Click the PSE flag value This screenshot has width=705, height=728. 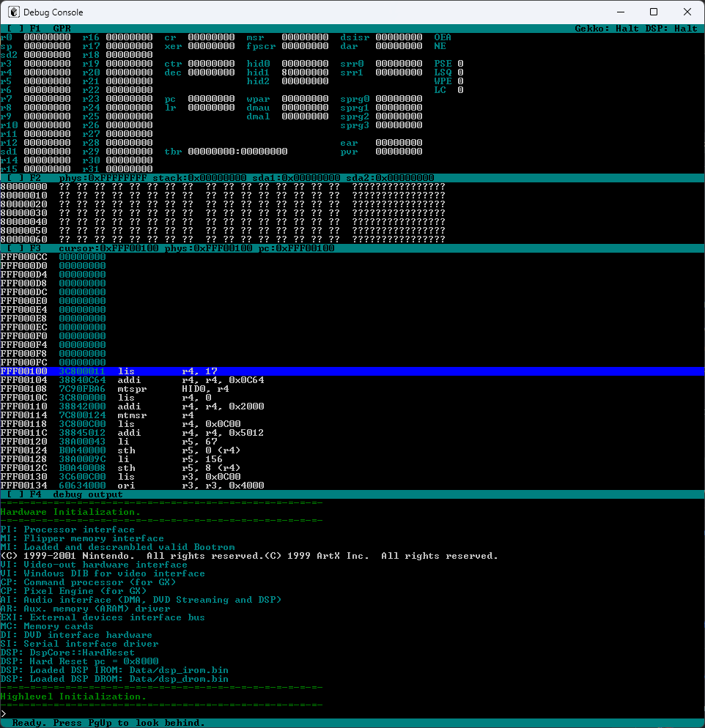(460, 64)
